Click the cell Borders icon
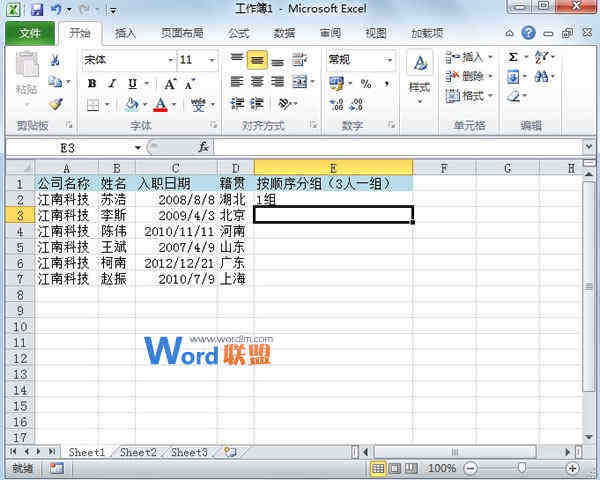The width and height of the screenshot is (600, 480). [x=93, y=104]
